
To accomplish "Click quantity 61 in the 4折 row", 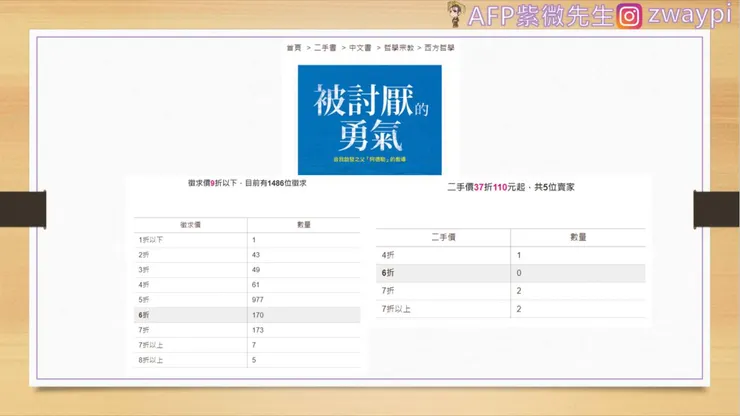I will coord(256,285).
